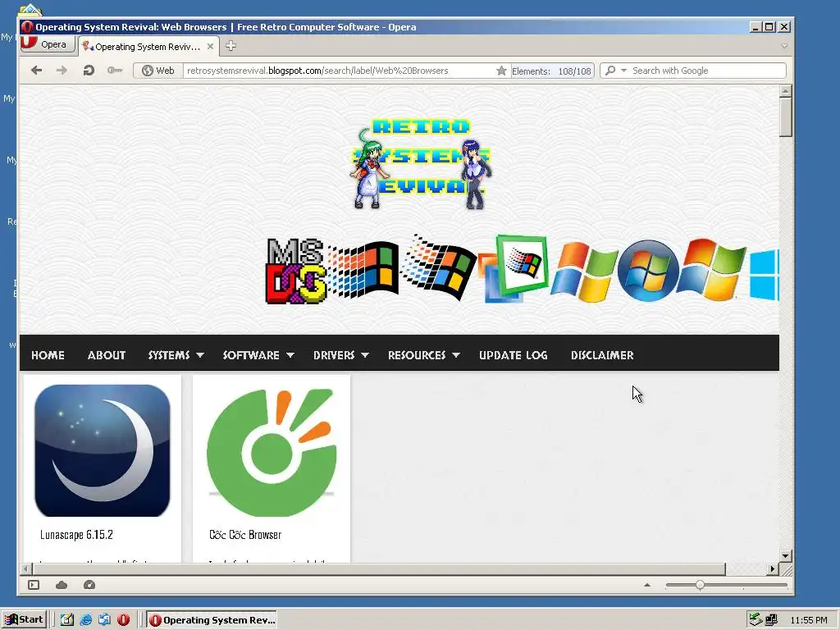Click Windows 3.1 flag logo in banner
Viewport: 840px width, 630px height.
363,269
